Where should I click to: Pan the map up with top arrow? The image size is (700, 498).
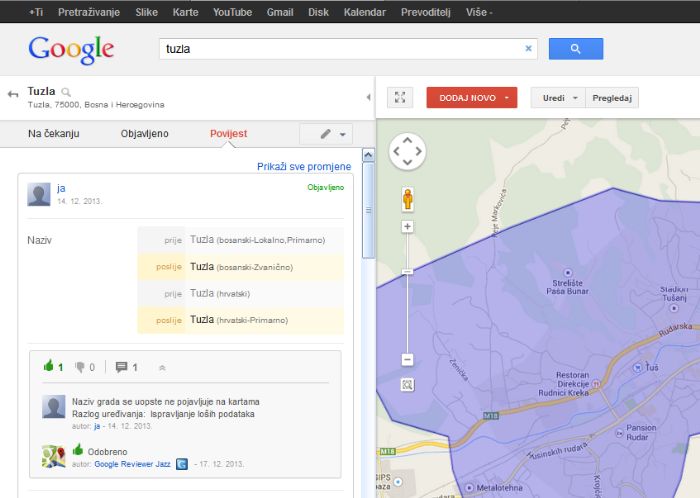coord(407,141)
